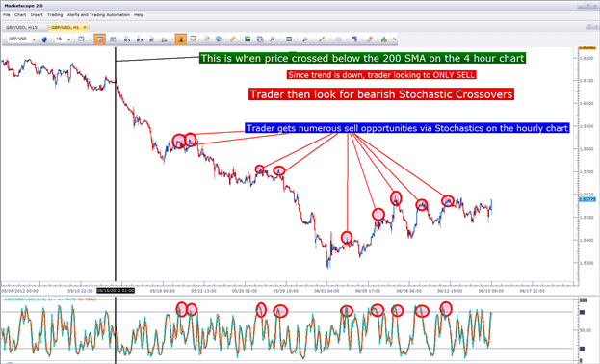
Task: Toggle the orange hourglass toolbar button
Action: tap(181, 39)
